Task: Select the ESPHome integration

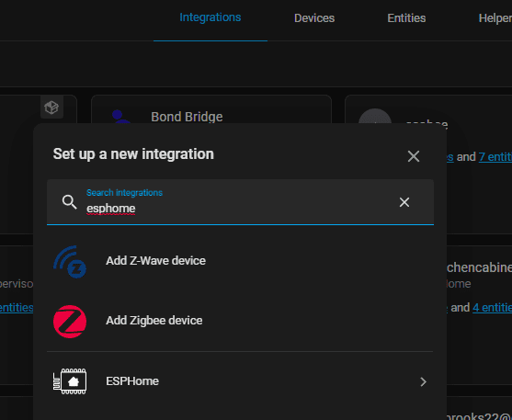Action: 240,381
